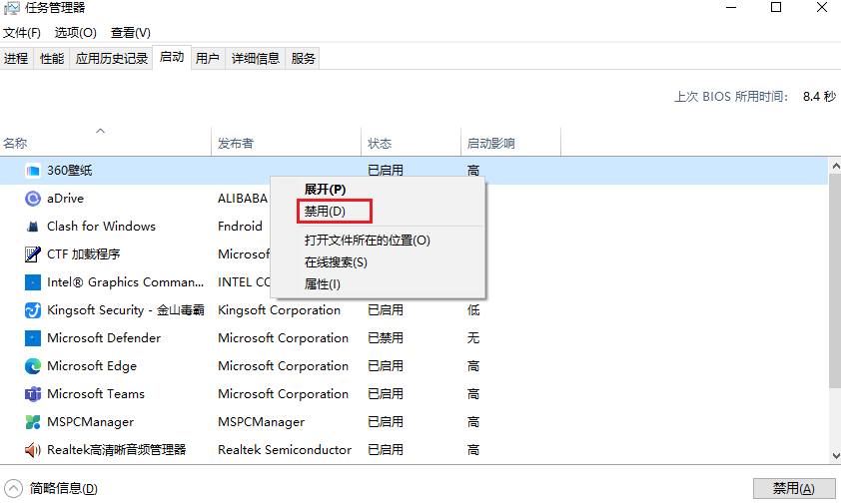Sort by the 启动影响 column header

(x=490, y=144)
